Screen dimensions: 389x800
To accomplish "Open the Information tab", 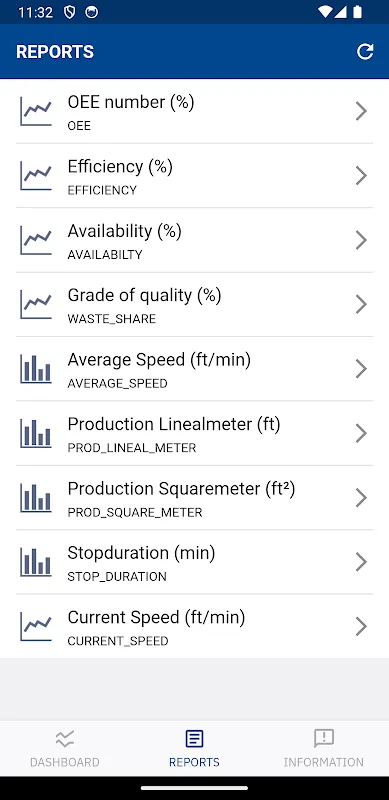I will 324,748.
